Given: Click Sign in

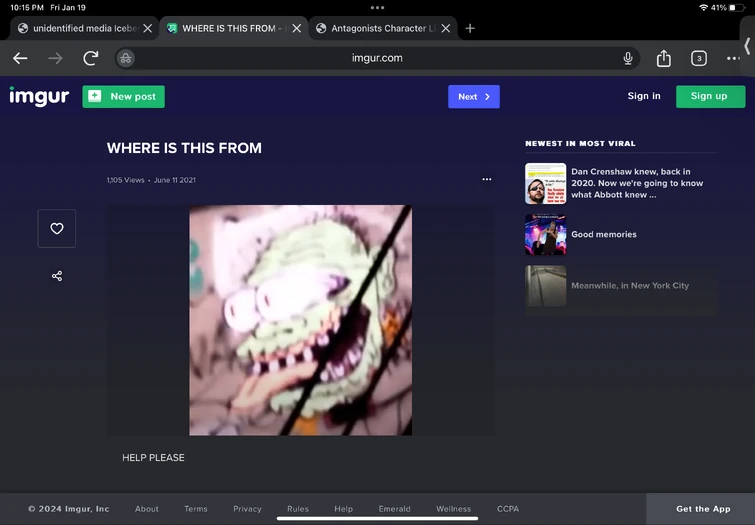Looking at the screenshot, I should [644, 96].
